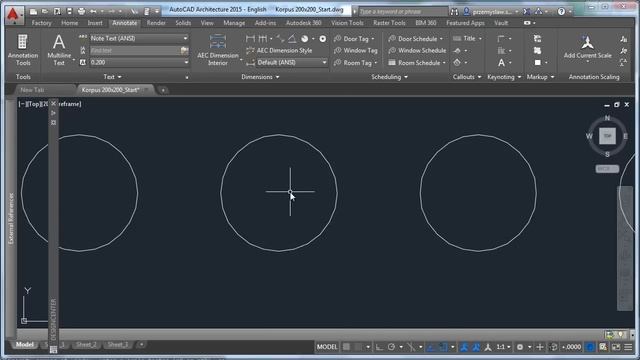Click the Center Mark dimension icon
640x360 pixels.
coord(322,39)
